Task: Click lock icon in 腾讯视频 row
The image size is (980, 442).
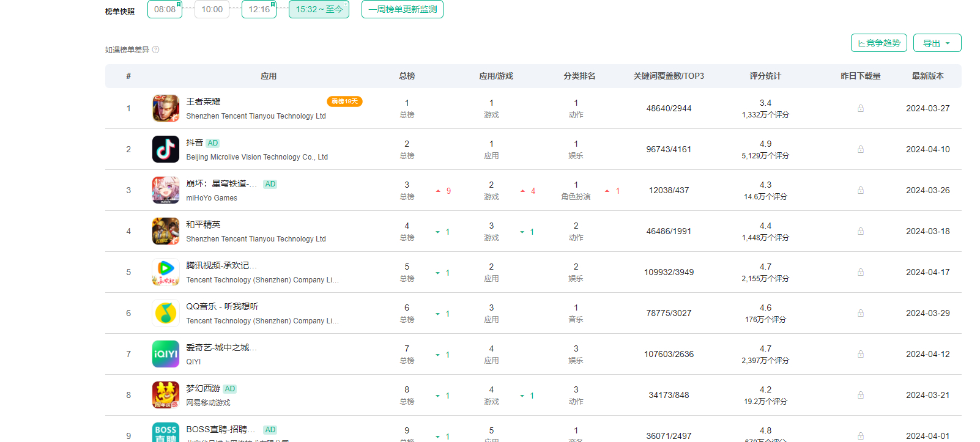Action: coord(861,272)
